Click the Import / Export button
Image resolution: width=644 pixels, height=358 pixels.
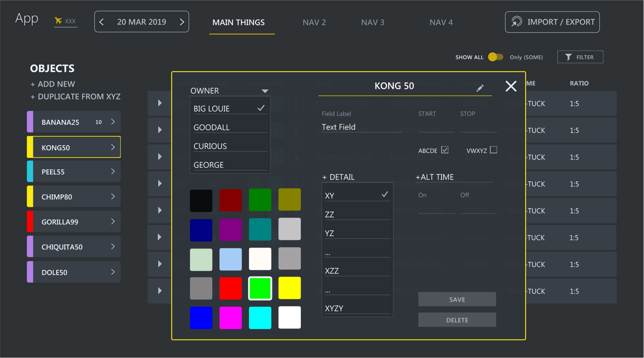point(552,22)
